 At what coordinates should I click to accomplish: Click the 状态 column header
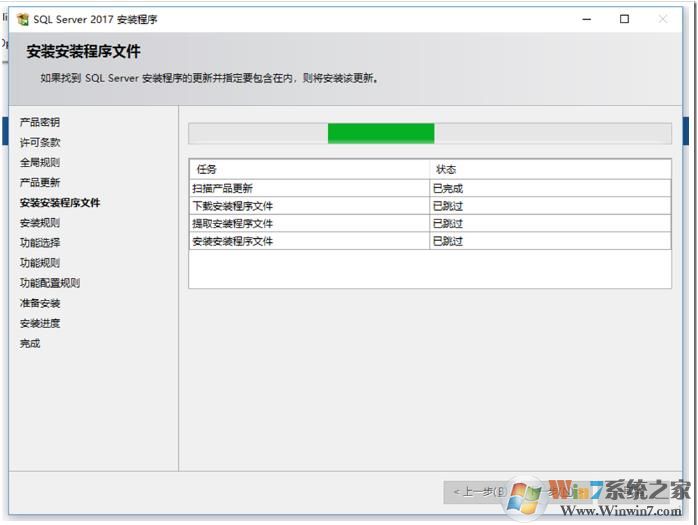[550, 169]
